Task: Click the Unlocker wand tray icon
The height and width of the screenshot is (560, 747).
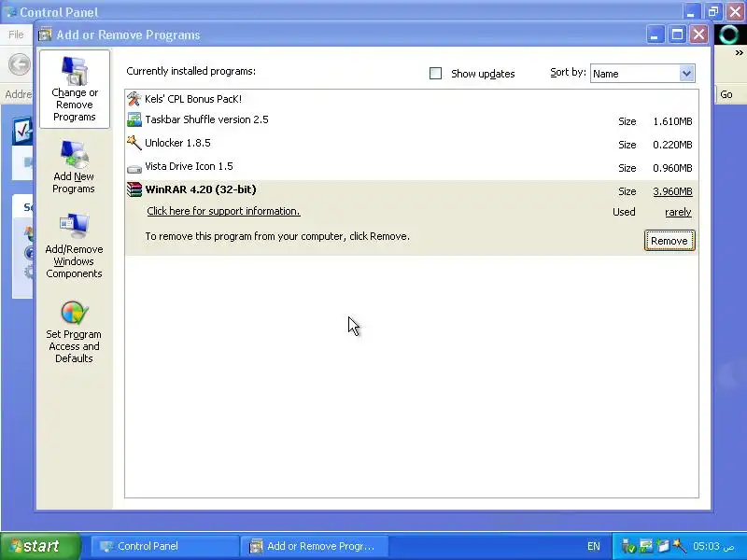Action: [x=680, y=546]
